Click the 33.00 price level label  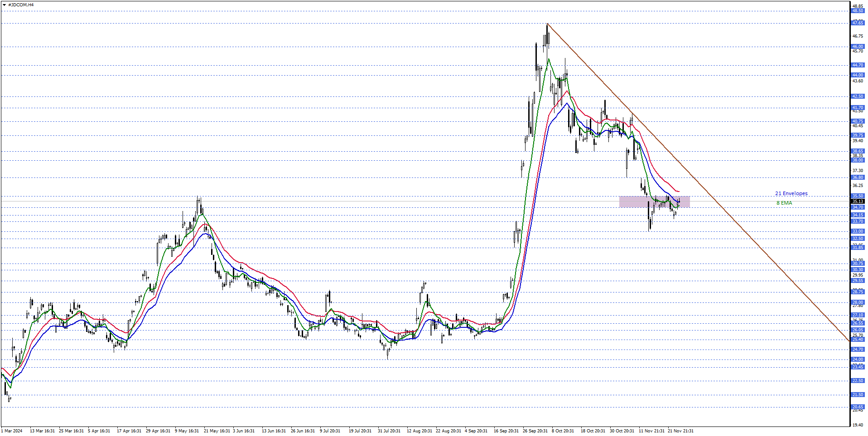[x=858, y=231]
